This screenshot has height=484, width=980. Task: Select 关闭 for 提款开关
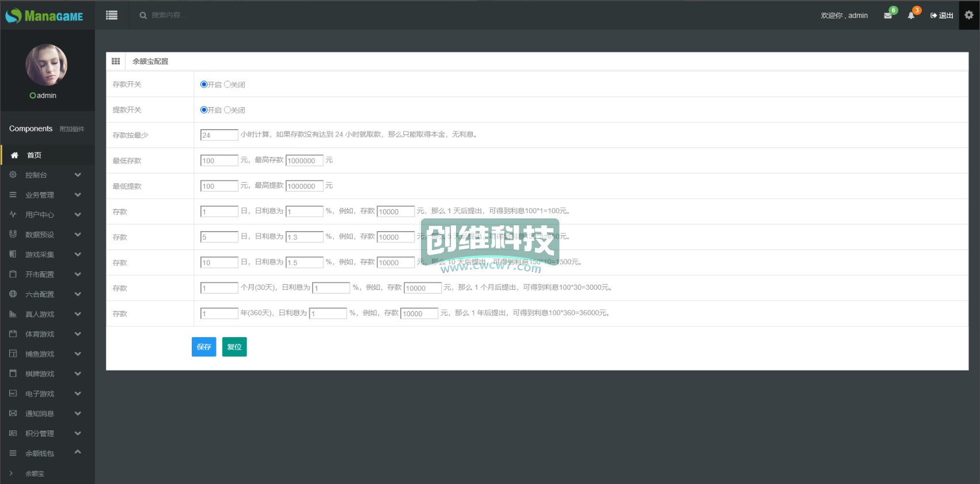[x=227, y=109]
